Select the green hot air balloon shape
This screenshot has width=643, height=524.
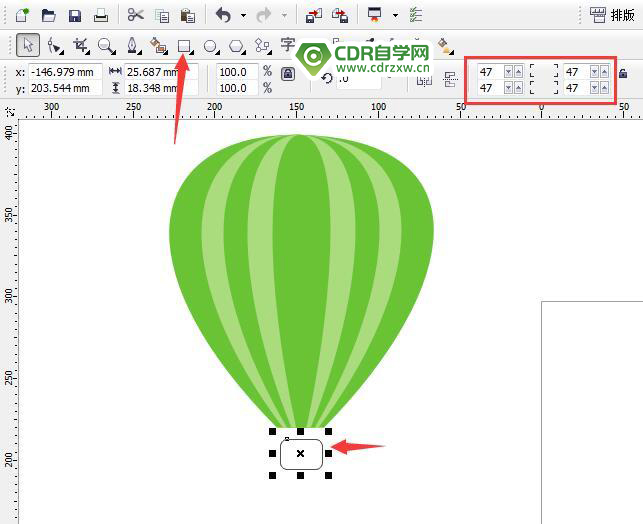click(x=301, y=281)
